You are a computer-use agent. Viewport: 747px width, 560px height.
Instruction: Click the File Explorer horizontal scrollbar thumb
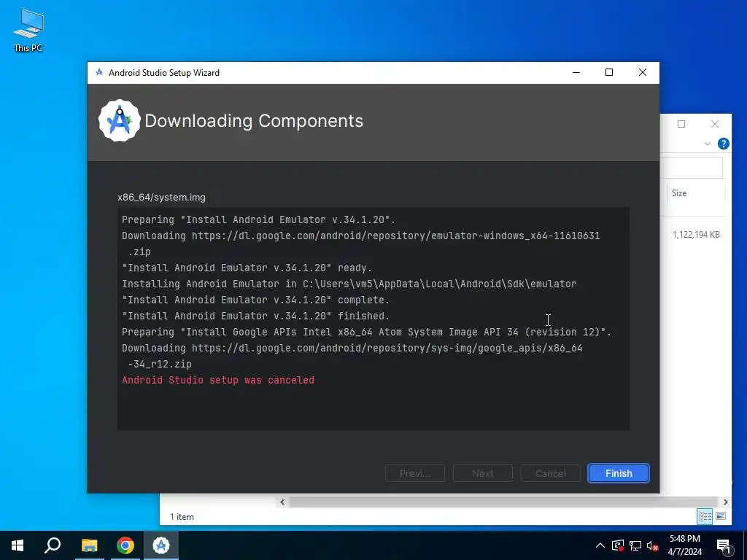click(x=503, y=502)
